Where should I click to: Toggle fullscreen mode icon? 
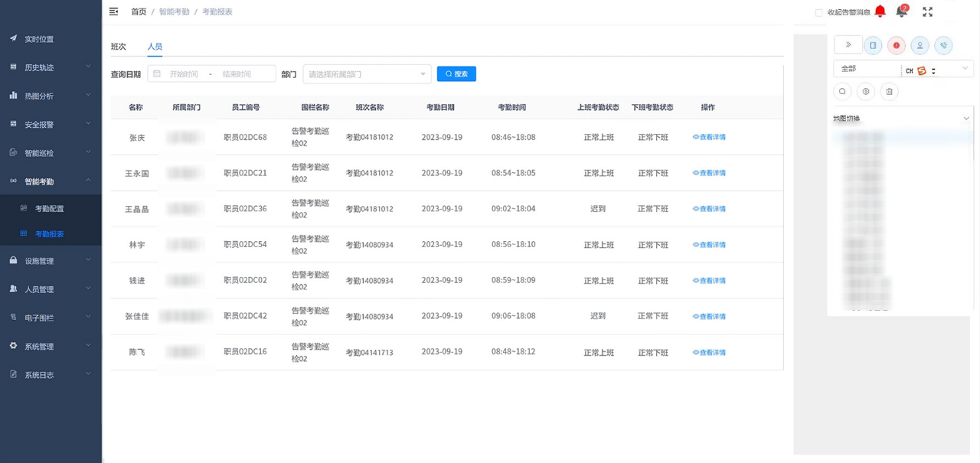(927, 11)
